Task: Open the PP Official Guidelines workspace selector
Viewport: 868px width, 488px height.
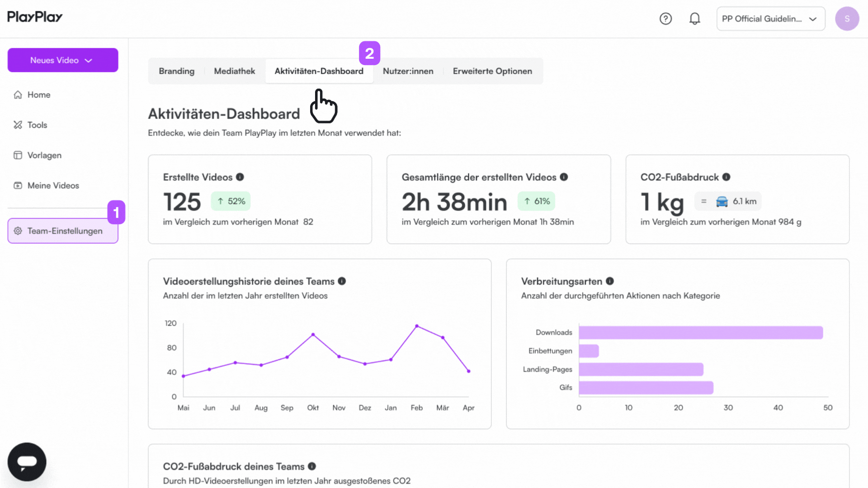Action: click(771, 19)
